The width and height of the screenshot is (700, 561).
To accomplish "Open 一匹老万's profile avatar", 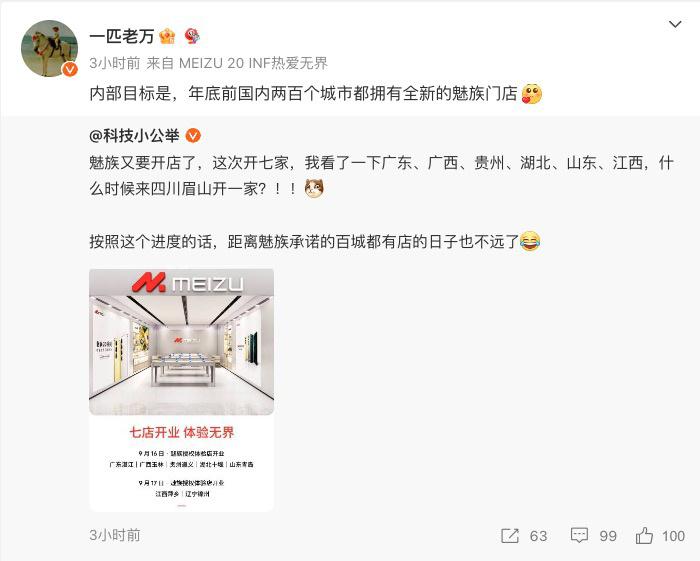I will (x=50, y=48).
